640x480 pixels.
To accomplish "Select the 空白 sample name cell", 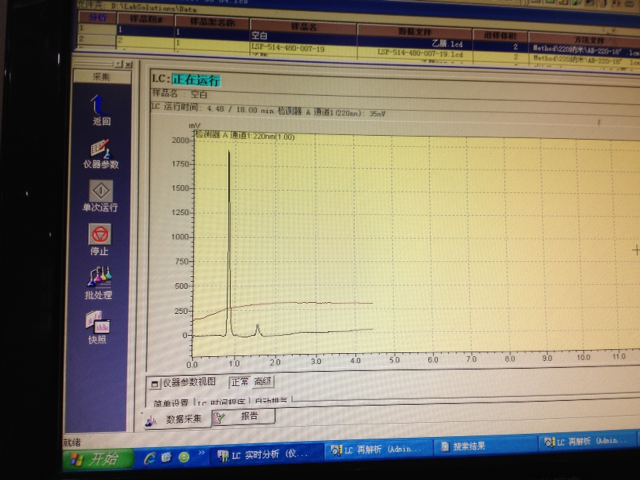I will [303, 36].
